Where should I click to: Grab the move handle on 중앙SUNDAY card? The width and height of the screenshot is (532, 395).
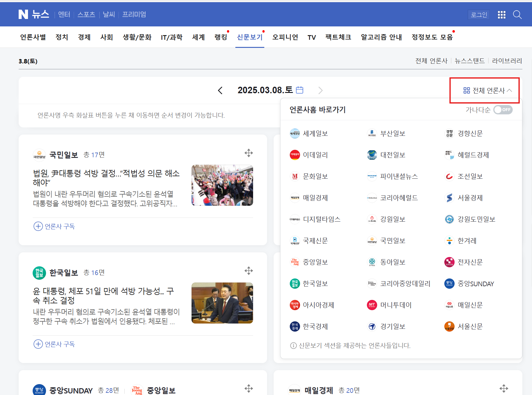tap(249, 388)
